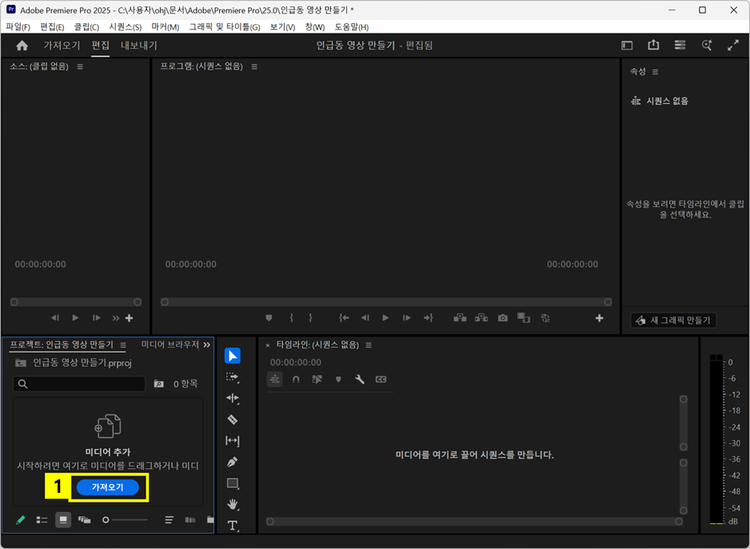Image resolution: width=750 pixels, height=549 pixels.
Task: Click the Lift button in Program monitor
Action: click(460, 318)
